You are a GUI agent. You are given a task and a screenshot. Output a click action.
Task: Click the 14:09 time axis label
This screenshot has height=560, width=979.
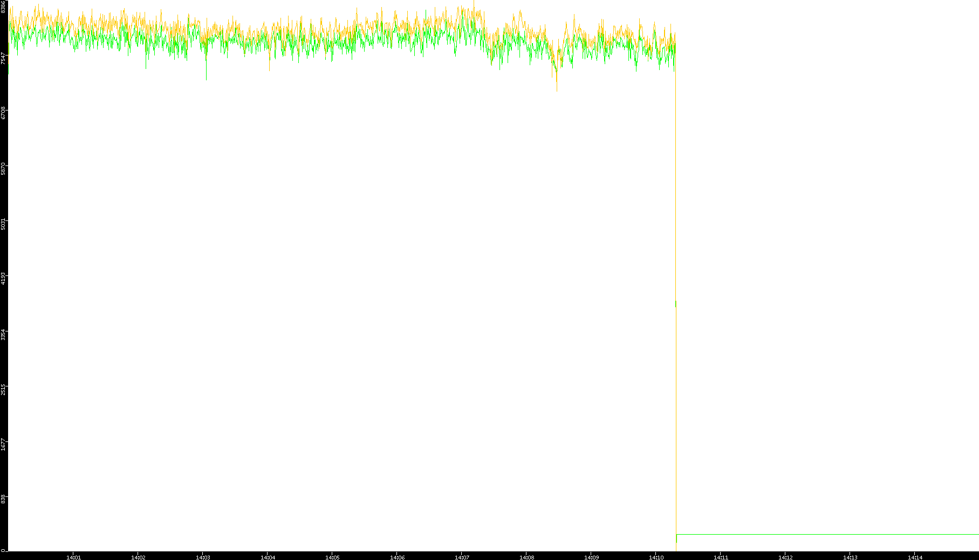pos(591,557)
